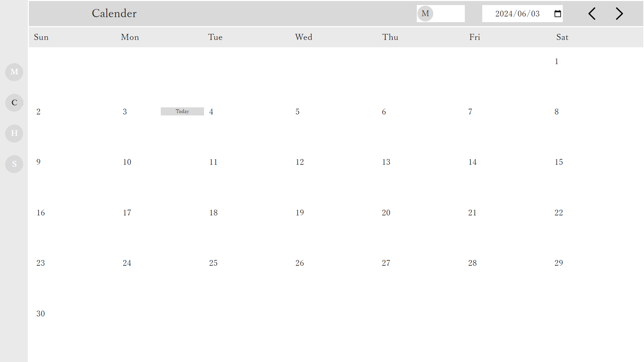The width and height of the screenshot is (644, 362).
Task: Select day 12 on the calendar
Action: (x=300, y=162)
